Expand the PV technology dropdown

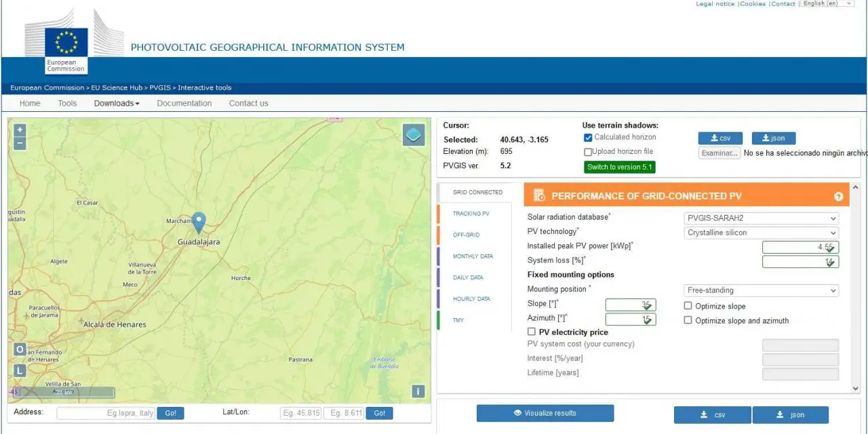762,233
